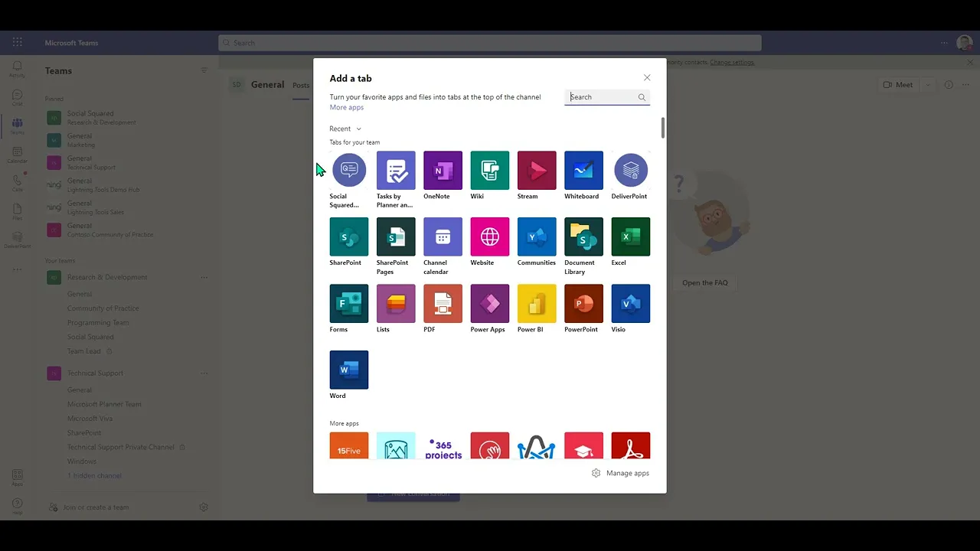Open Research & Development more options
The height and width of the screenshot is (551, 980).
pos(204,277)
